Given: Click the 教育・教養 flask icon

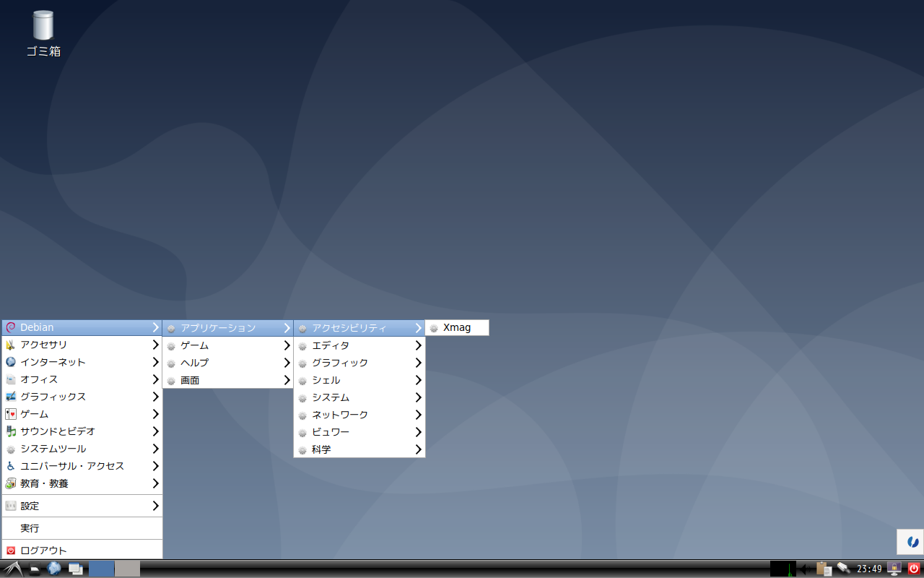Looking at the screenshot, I should [x=11, y=484].
